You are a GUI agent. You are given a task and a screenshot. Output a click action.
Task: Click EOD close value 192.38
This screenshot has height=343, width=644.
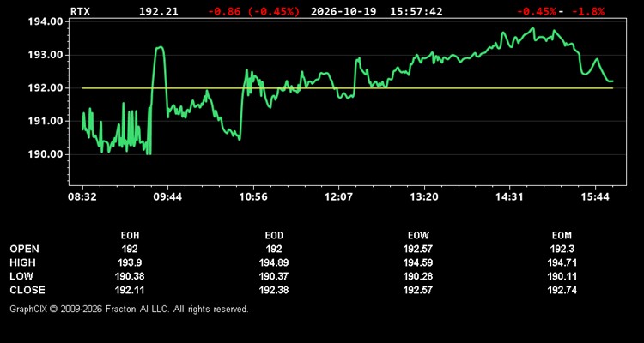pyautogui.click(x=274, y=290)
